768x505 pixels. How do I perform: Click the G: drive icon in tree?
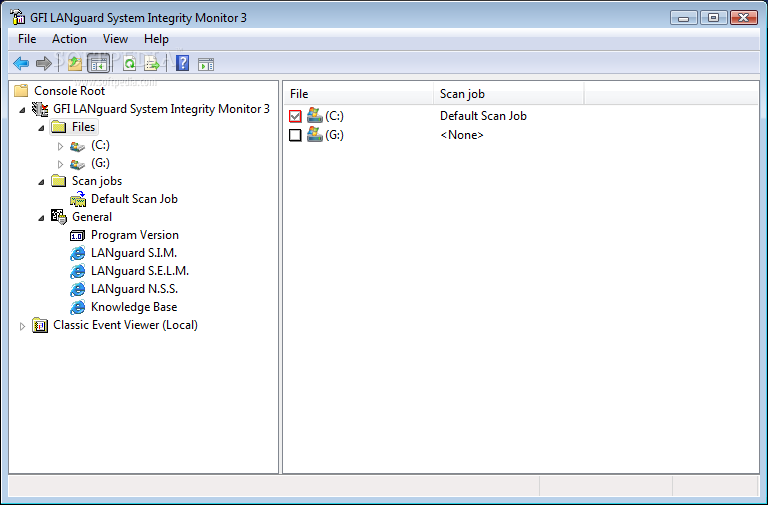click(x=77, y=164)
